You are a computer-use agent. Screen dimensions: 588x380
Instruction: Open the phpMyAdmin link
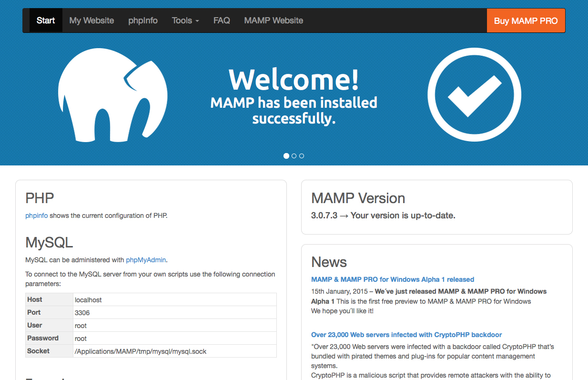(x=146, y=260)
